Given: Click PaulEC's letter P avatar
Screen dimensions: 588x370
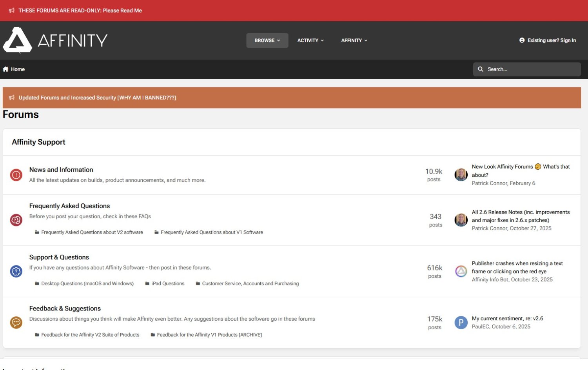Looking at the screenshot, I should coord(461,323).
